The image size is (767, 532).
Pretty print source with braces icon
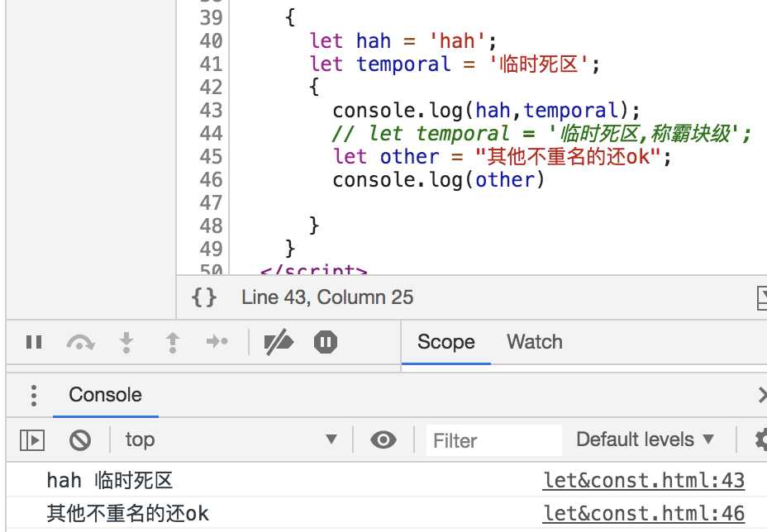pyautogui.click(x=204, y=297)
